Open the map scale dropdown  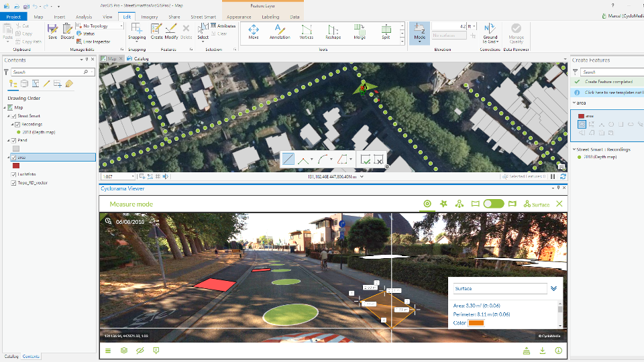coord(133,176)
